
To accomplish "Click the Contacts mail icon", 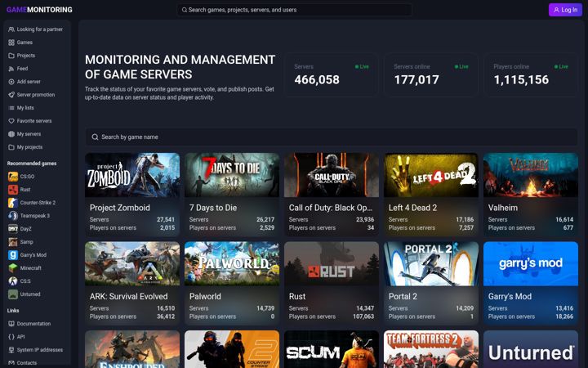I will 11,363.
